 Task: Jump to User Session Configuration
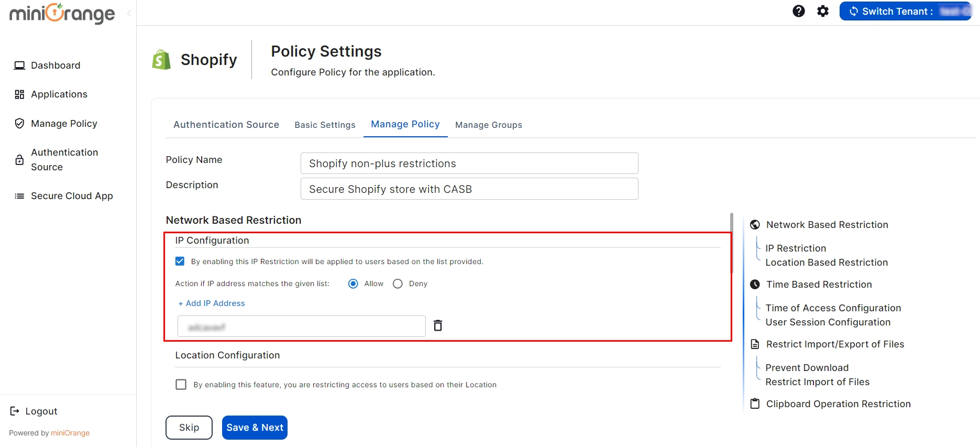click(x=828, y=322)
